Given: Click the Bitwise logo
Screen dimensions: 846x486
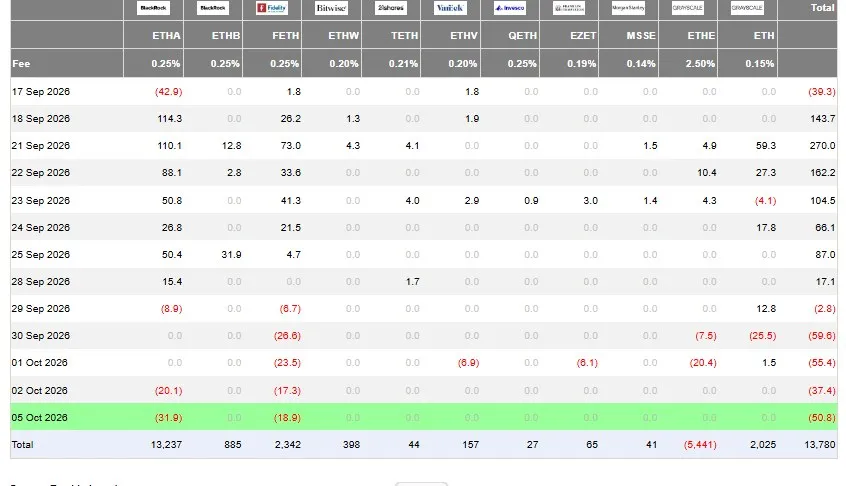Looking at the screenshot, I should pos(331,8).
